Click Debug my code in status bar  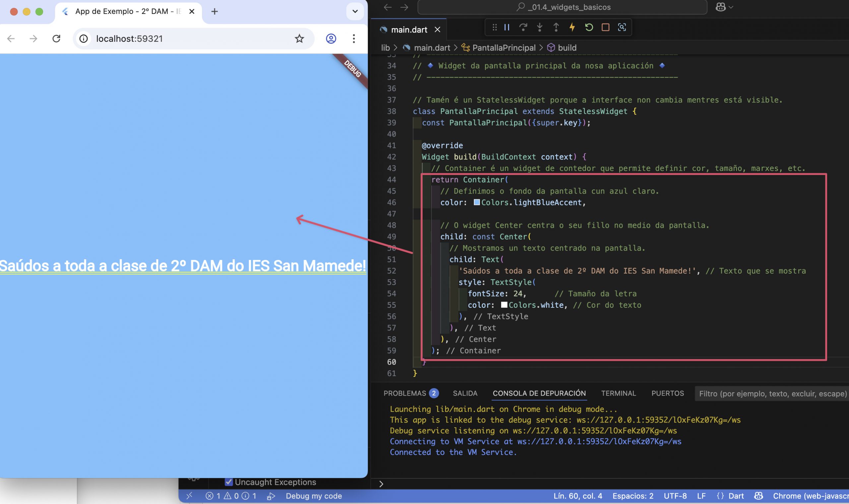313,496
